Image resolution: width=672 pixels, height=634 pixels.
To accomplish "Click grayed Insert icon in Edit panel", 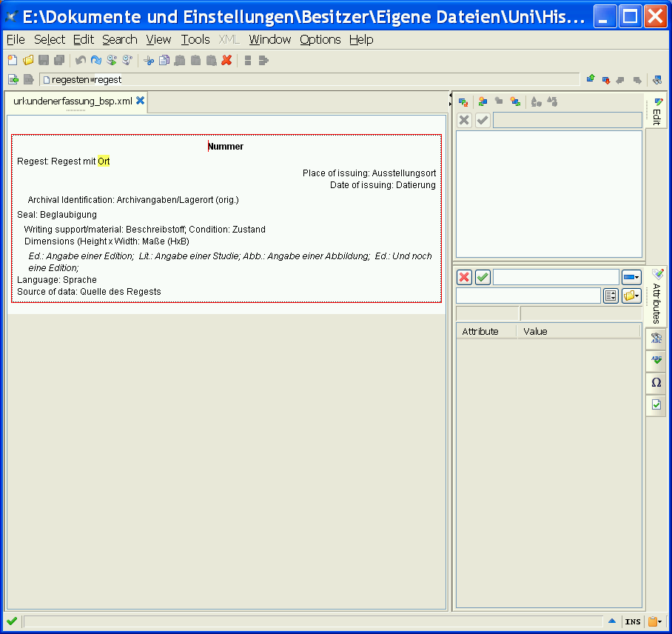I will click(x=499, y=101).
